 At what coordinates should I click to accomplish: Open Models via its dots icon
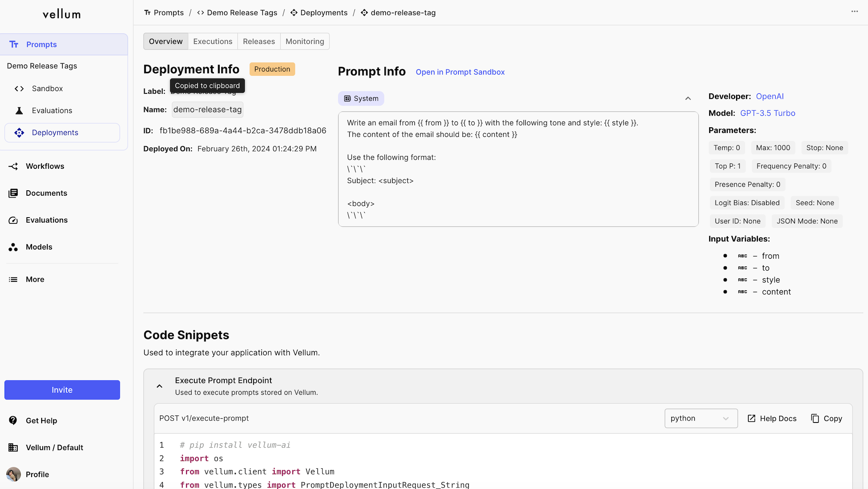(x=13, y=247)
